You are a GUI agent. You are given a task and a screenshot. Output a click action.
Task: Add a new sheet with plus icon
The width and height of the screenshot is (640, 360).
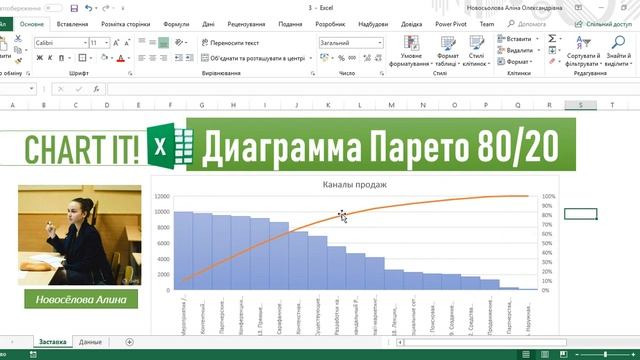tap(129, 342)
